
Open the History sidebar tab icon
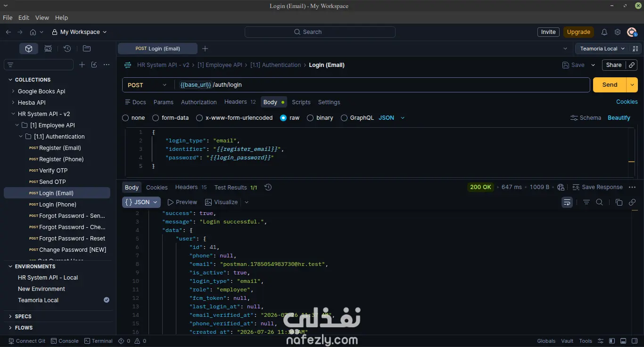[67, 49]
